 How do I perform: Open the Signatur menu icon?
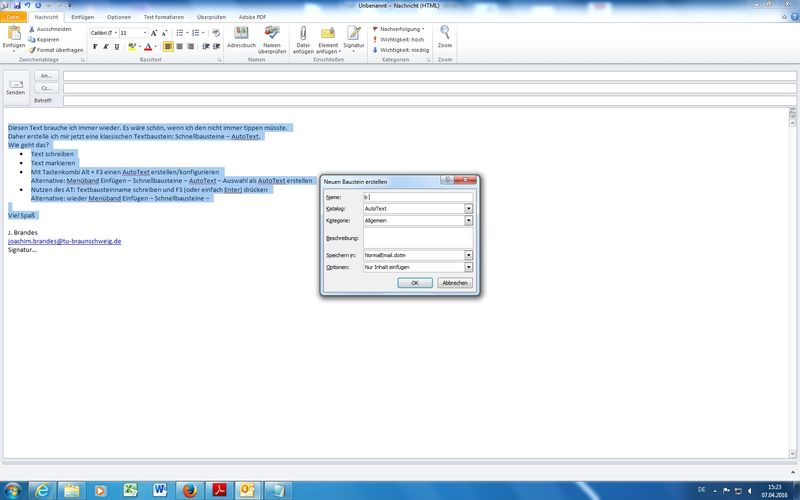click(x=354, y=38)
